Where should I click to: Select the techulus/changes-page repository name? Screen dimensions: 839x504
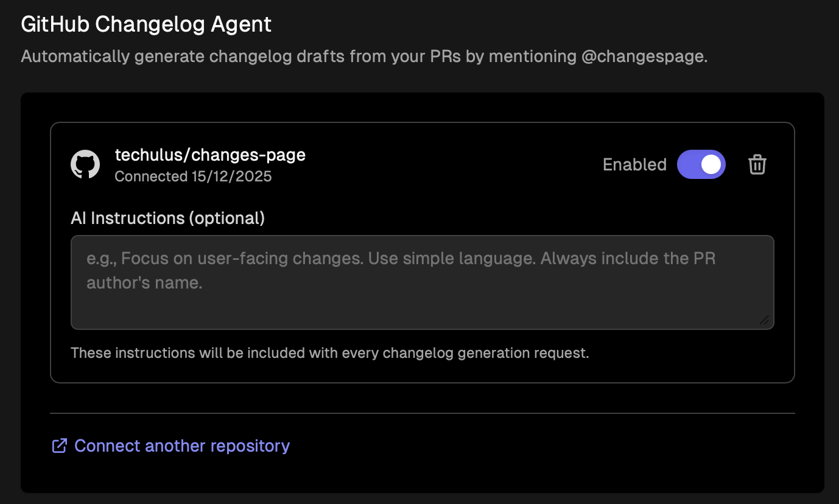(x=210, y=155)
